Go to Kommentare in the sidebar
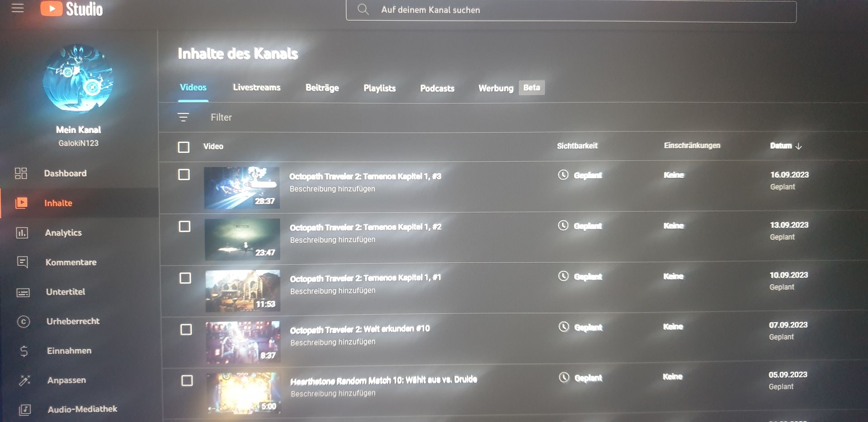The height and width of the screenshot is (422, 868). 71,262
